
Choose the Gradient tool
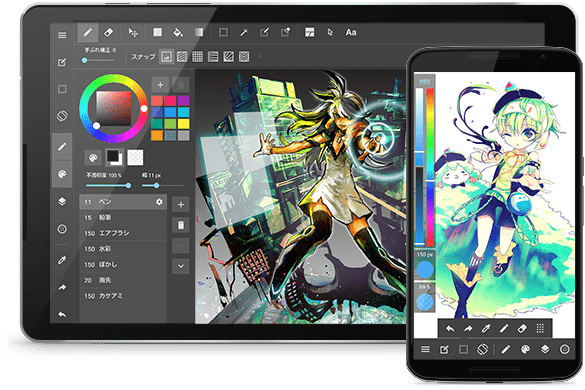tap(198, 32)
